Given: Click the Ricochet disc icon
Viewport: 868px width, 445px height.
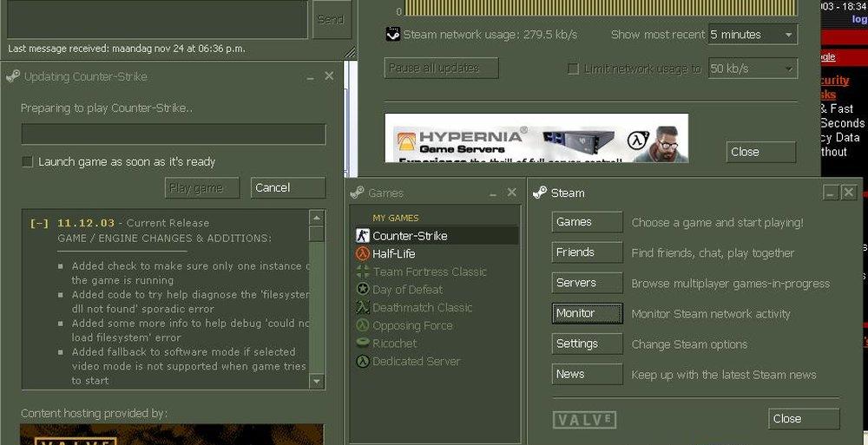Looking at the screenshot, I should coord(363,343).
